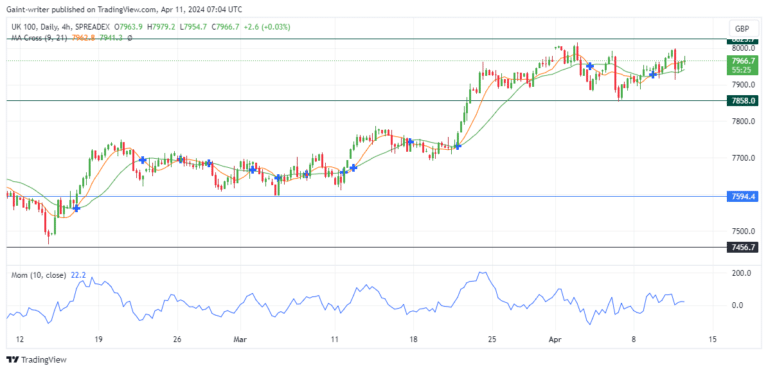Click the 8000.0 price axis label
This screenshot has width=768, height=371.
point(744,48)
